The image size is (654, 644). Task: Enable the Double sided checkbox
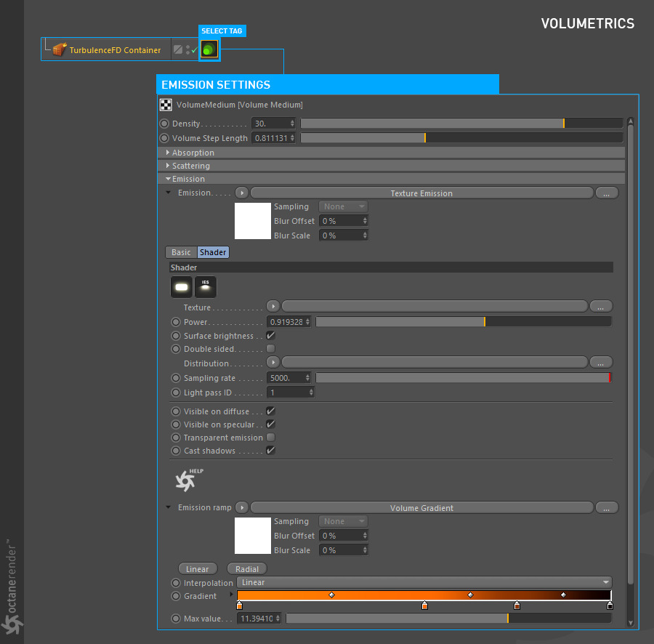(x=270, y=349)
